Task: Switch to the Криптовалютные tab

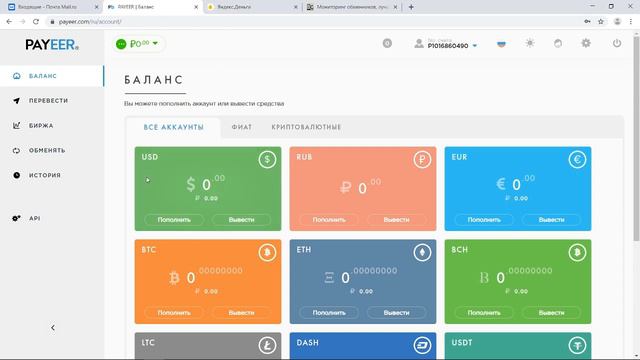Action: (x=306, y=127)
